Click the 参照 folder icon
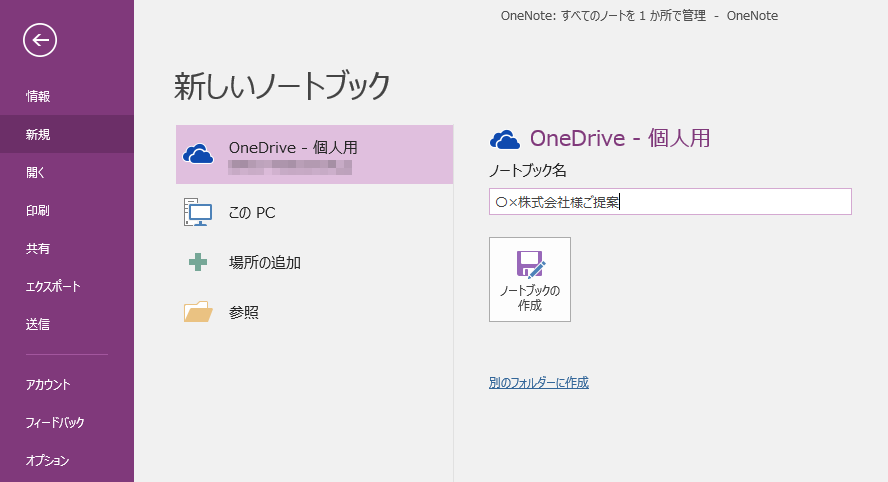This screenshot has width=888, height=482. pyautogui.click(x=198, y=312)
